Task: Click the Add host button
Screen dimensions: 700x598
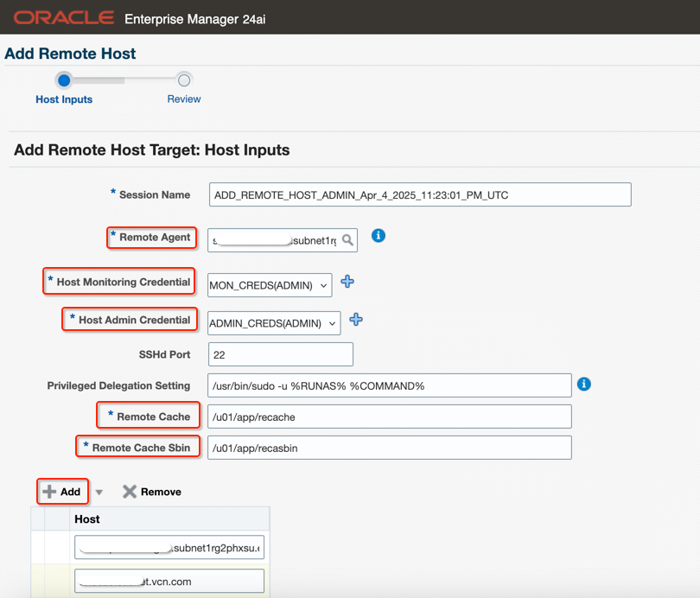Action: tap(62, 492)
